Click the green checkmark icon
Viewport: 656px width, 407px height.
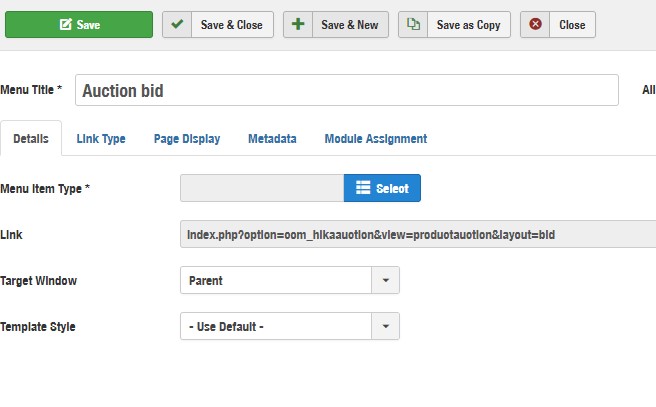(177, 25)
